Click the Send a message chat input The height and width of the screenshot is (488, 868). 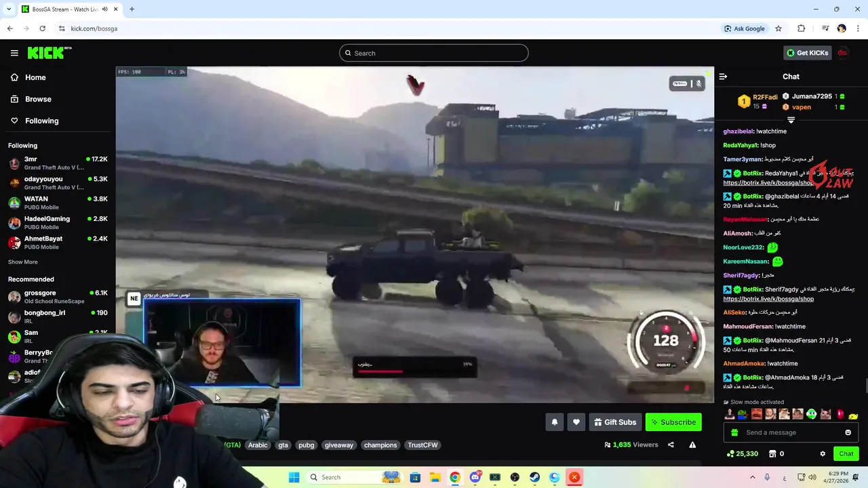pos(791,432)
